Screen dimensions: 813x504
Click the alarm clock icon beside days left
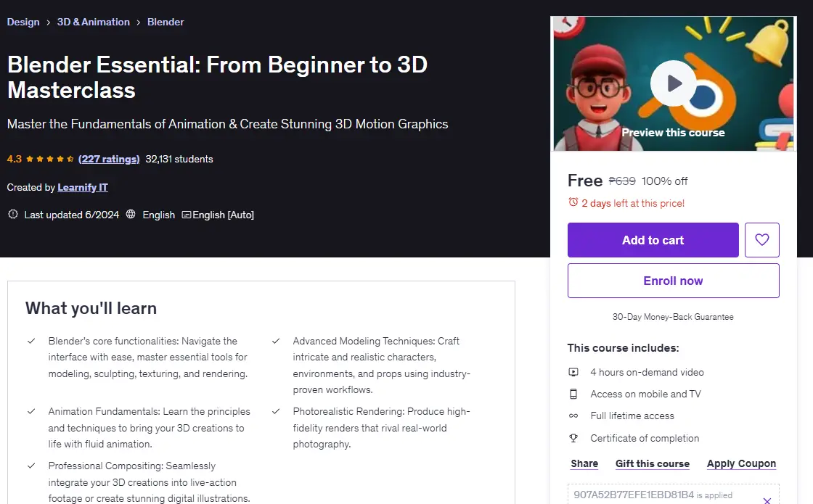(573, 202)
